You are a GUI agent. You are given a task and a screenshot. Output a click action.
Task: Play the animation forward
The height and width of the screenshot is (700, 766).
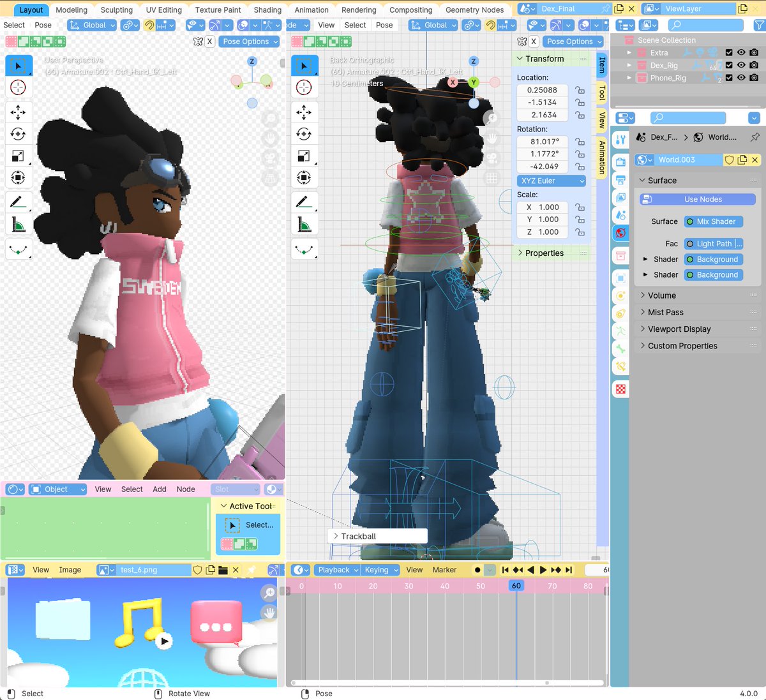coord(543,570)
